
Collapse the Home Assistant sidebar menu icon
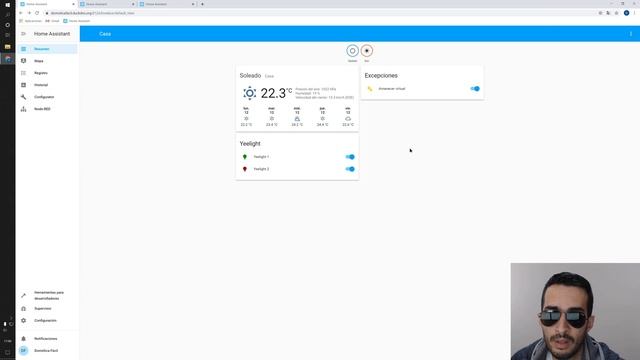(x=23, y=34)
